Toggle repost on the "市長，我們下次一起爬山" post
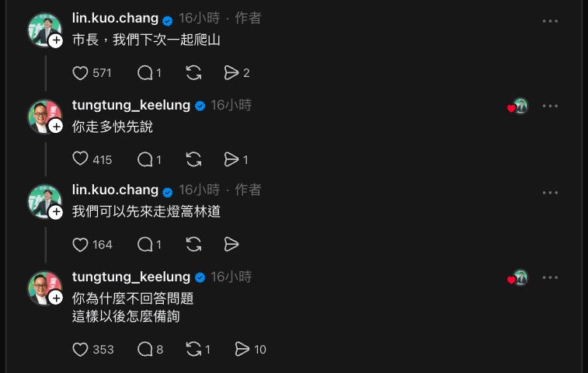Image resolution: width=588 pixels, height=373 pixels. [x=194, y=73]
